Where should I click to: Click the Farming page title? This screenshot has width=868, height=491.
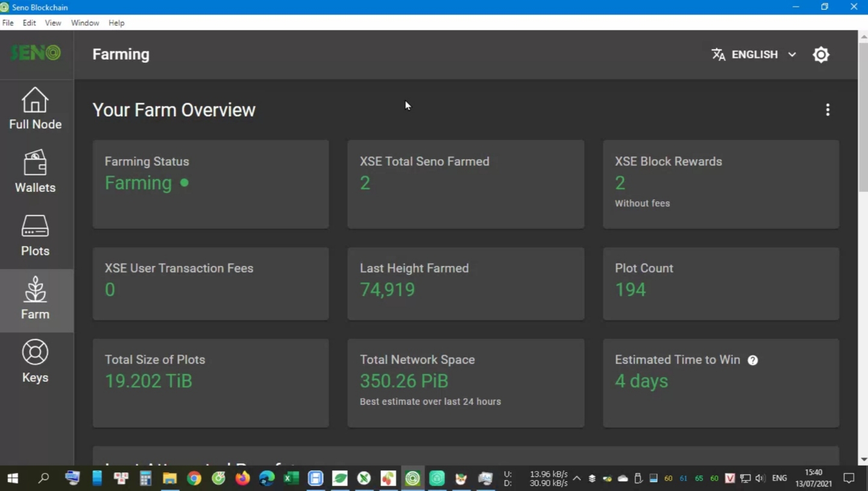click(121, 54)
